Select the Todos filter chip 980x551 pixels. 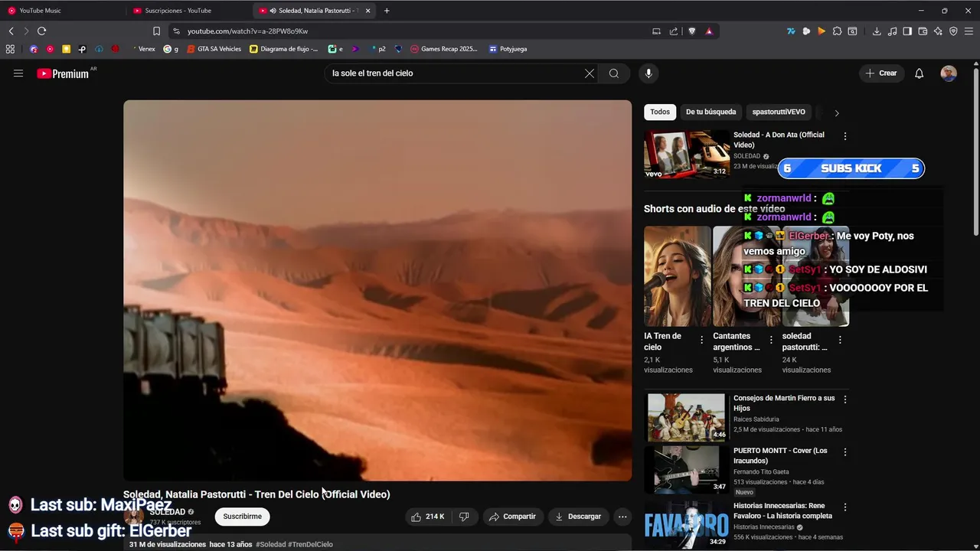click(x=660, y=112)
